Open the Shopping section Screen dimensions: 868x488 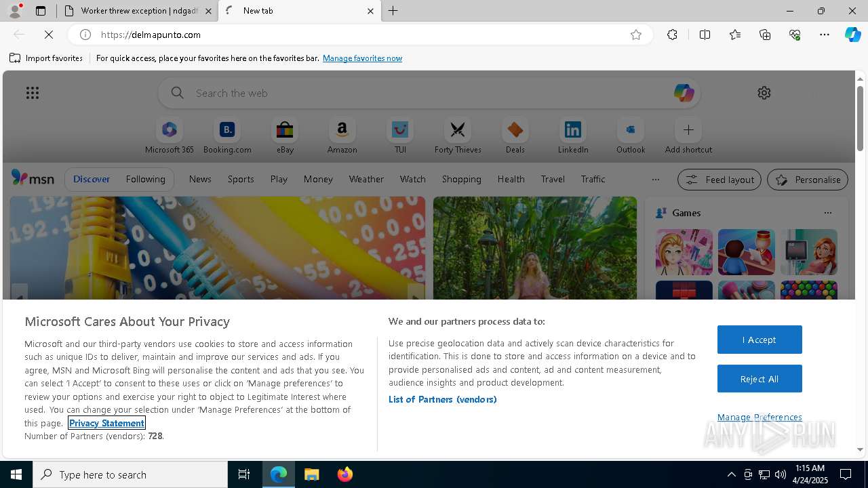coord(462,180)
